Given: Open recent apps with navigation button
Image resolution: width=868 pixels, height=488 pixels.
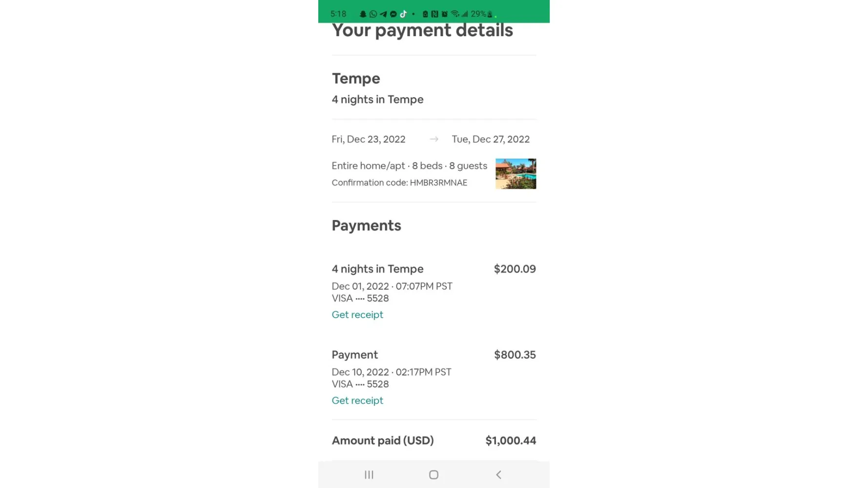Looking at the screenshot, I should (369, 474).
